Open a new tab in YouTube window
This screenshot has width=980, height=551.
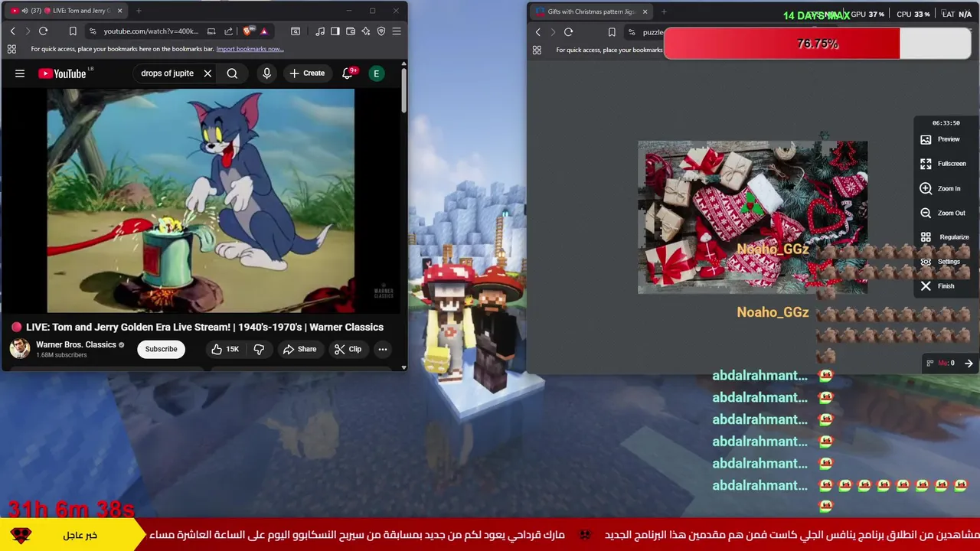(139, 11)
